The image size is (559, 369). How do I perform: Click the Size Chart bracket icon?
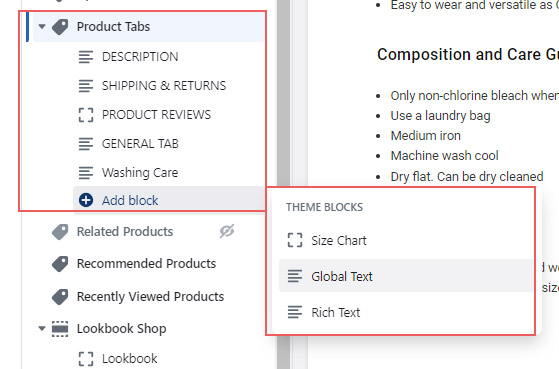295,240
